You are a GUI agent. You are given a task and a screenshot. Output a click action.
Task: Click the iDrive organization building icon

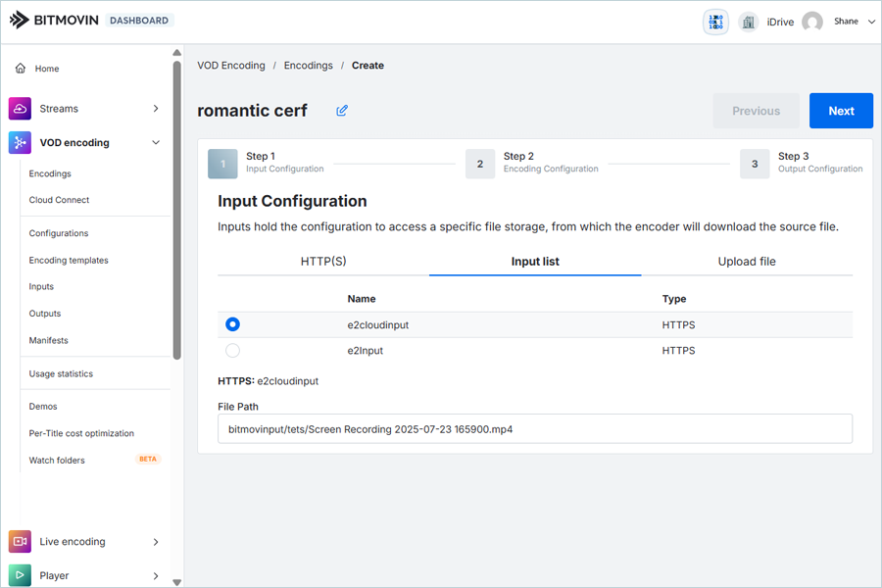749,22
